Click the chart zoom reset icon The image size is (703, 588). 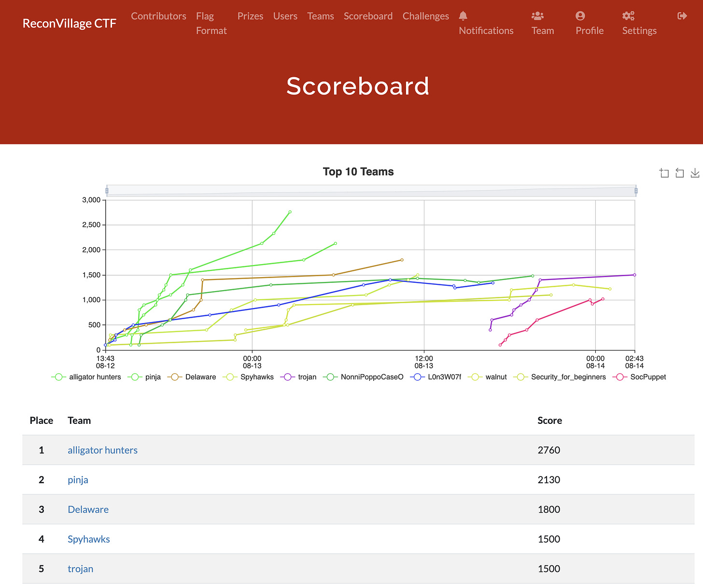click(x=680, y=173)
